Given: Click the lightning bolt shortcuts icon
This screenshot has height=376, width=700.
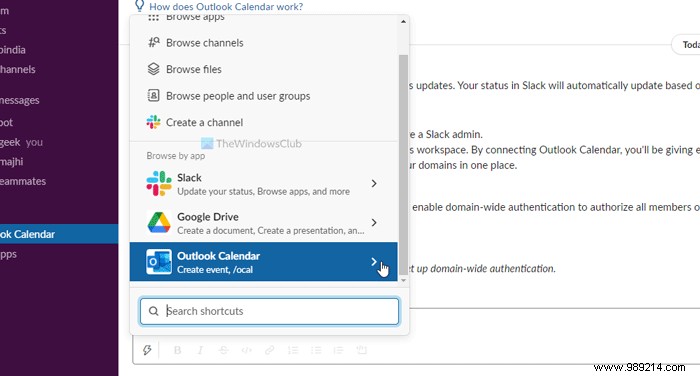Looking at the screenshot, I should (147, 350).
